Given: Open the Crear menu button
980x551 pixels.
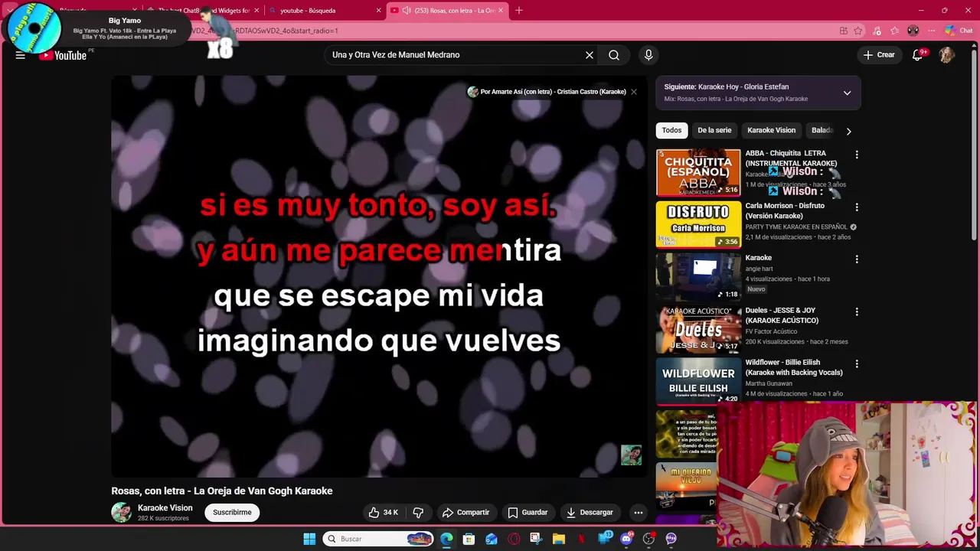Looking at the screenshot, I should 879,55.
